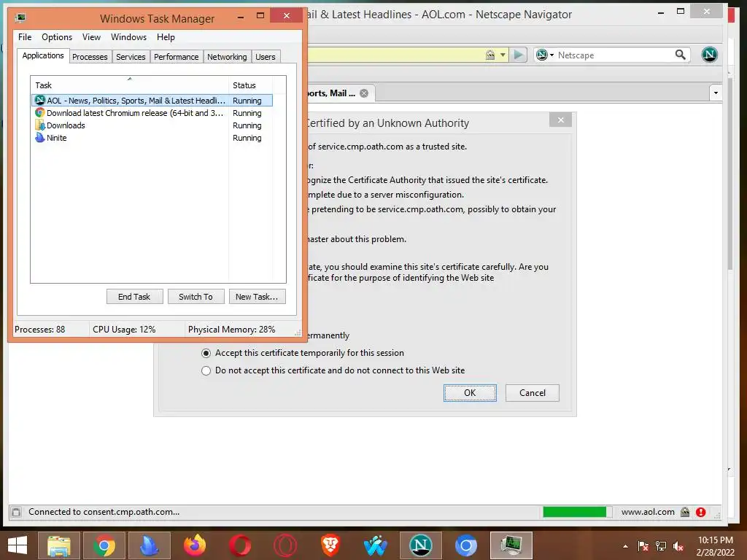Switch to the Performance tab
The height and width of the screenshot is (560, 747).
click(x=176, y=57)
